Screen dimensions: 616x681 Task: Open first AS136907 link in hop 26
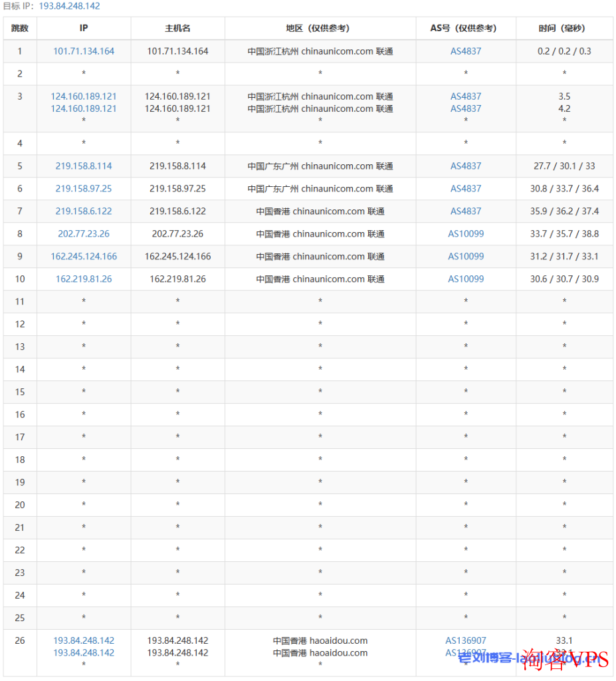pyautogui.click(x=466, y=640)
